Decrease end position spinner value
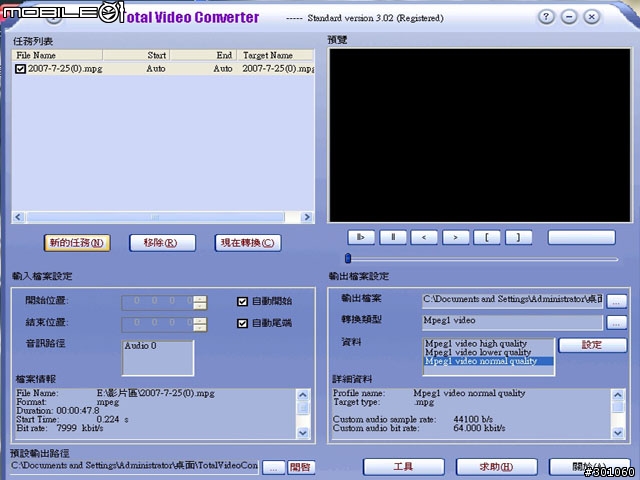Viewport: 640px width, 480px height. (x=200, y=327)
